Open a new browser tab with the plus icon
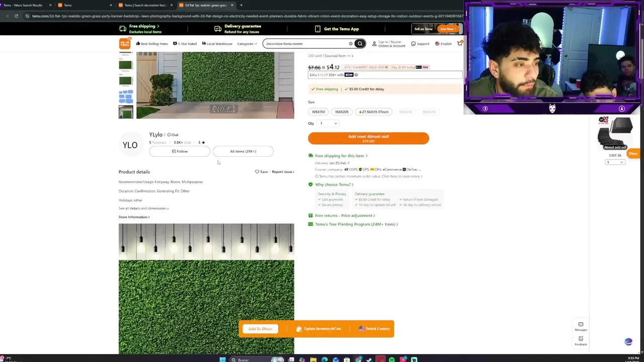This screenshot has height=362, width=644. point(241,5)
